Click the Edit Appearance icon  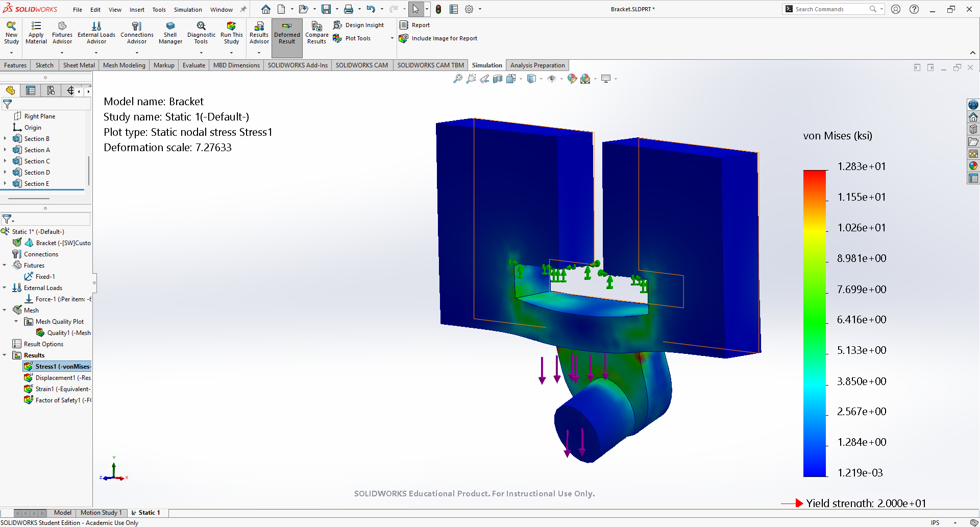[x=572, y=79]
